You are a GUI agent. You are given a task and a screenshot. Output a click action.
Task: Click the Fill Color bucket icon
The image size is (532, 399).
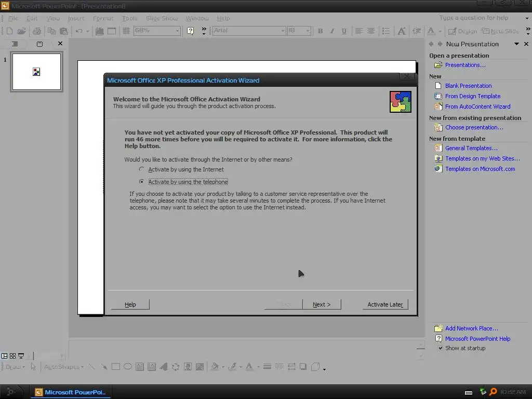click(215, 366)
